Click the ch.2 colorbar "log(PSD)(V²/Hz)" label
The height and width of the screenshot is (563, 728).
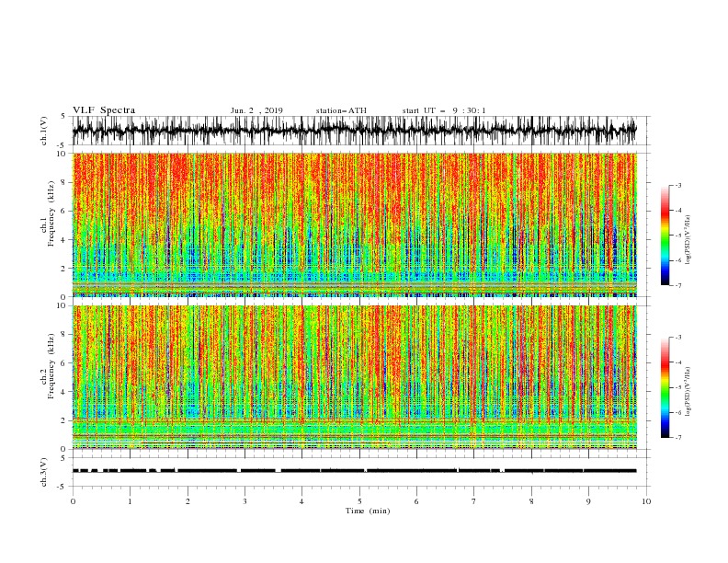click(688, 392)
